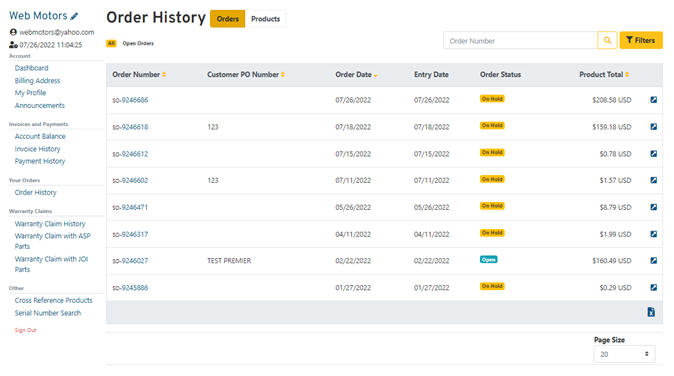Open details icon for order so-9246317
Screen dimensions: 674x376
[653, 234]
